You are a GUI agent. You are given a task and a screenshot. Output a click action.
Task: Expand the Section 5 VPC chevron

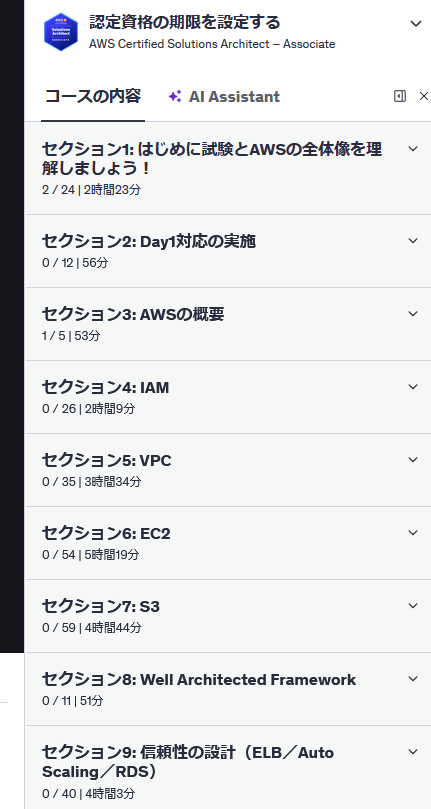click(412, 460)
